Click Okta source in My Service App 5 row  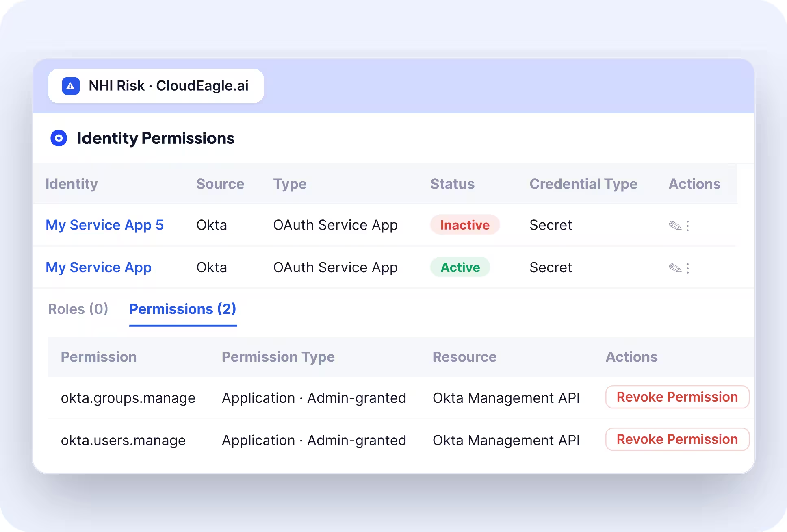(212, 225)
